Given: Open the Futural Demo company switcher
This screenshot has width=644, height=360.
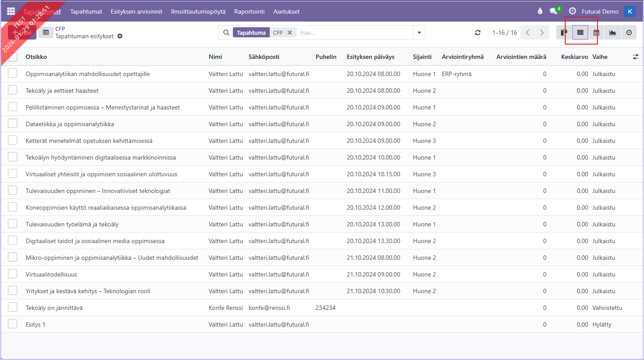Looking at the screenshot, I should point(600,11).
